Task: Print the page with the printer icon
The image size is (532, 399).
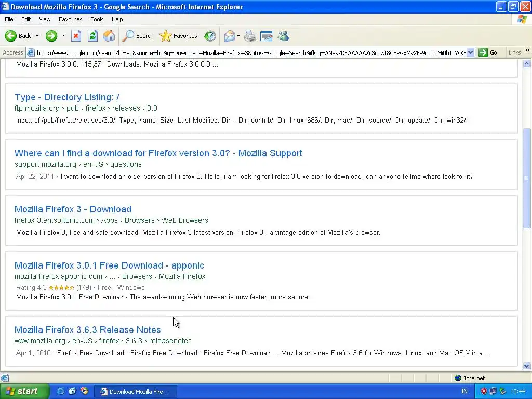Action: 250,36
